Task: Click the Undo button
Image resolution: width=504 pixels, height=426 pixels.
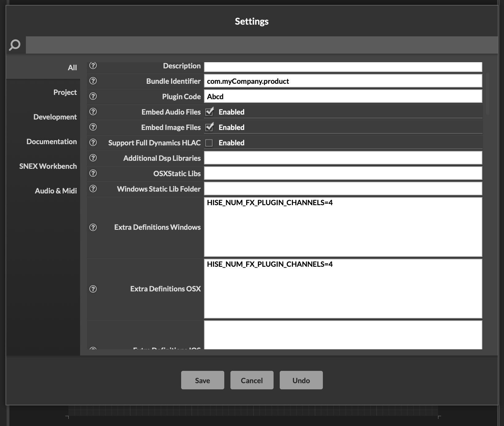Action: click(301, 380)
